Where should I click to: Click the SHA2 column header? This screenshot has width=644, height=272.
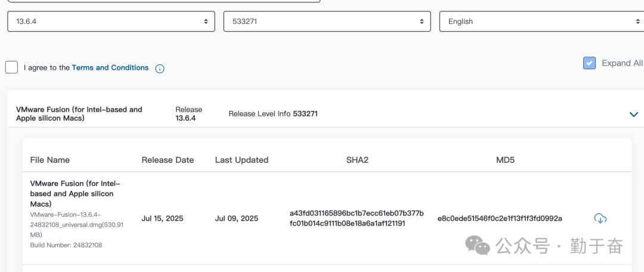coord(357,160)
